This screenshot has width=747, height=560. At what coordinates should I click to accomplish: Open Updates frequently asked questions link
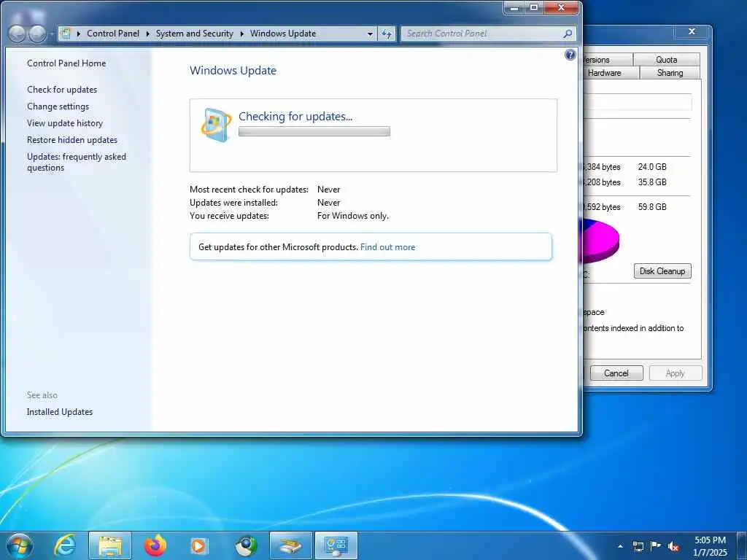pyautogui.click(x=76, y=162)
